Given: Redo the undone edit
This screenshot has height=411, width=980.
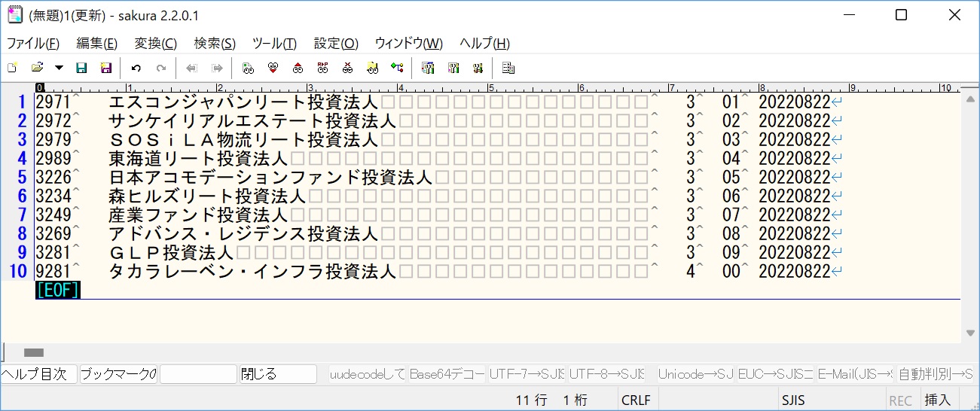Looking at the screenshot, I should pyautogui.click(x=160, y=68).
